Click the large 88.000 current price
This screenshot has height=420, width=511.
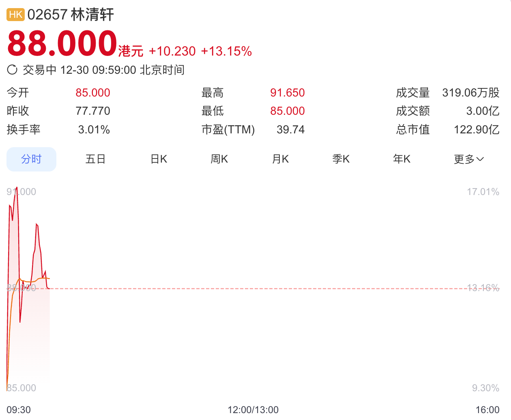pos(62,43)
